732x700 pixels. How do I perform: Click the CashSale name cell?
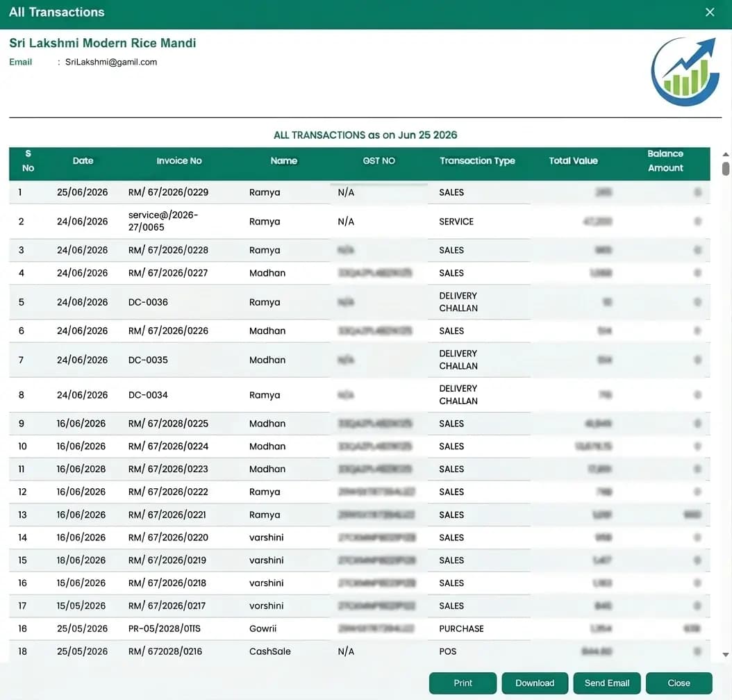pos(270,651)
